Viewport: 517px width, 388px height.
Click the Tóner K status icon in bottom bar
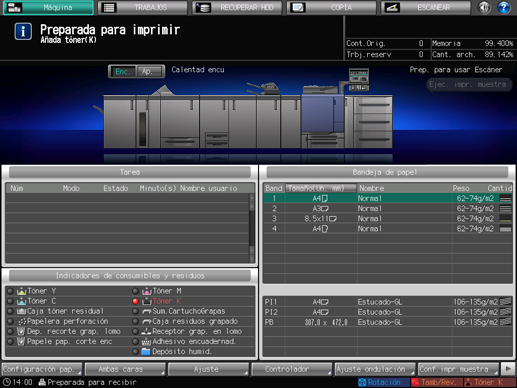[468, 382]
